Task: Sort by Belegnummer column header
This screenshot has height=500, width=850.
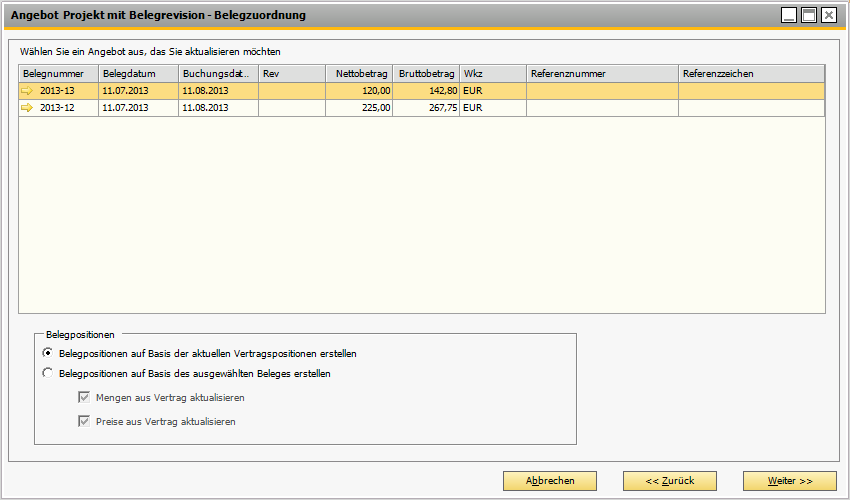Action: click(x=58, y=74)
